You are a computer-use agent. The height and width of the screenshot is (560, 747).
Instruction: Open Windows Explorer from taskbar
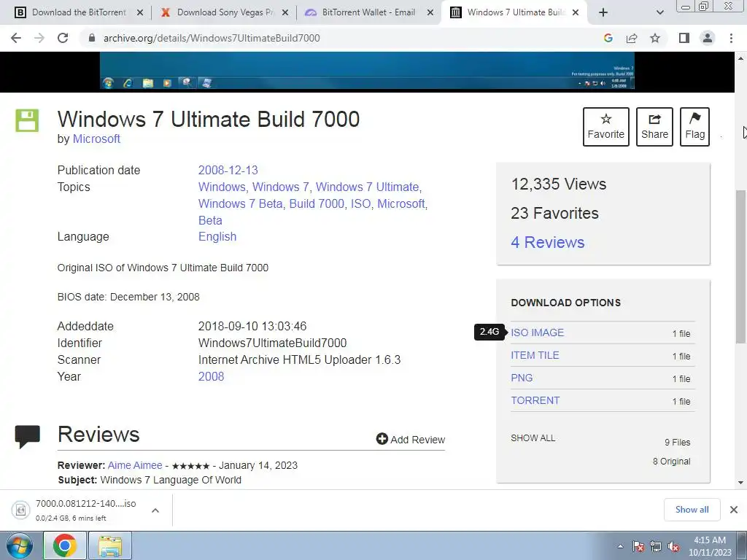click(x=110, y=545)
